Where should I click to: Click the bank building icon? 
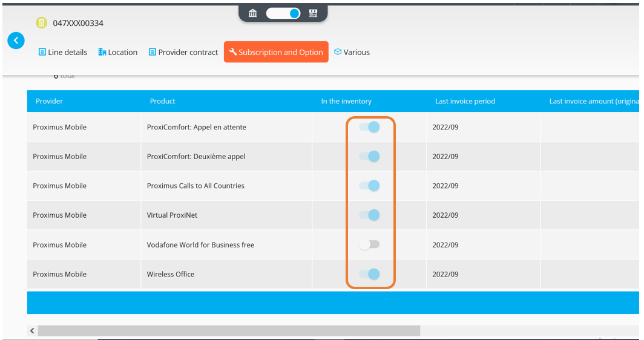click(x=253, y=13)
